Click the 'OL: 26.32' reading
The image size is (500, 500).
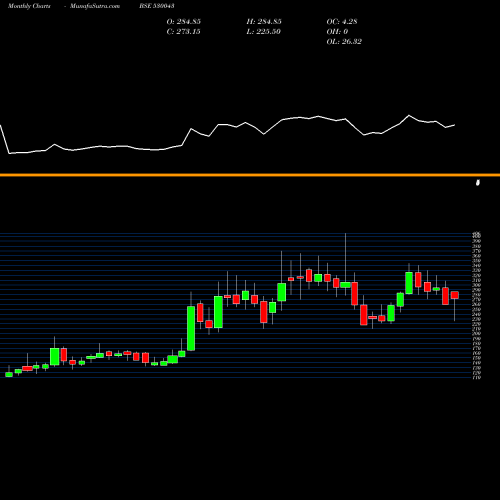[344, 42]
